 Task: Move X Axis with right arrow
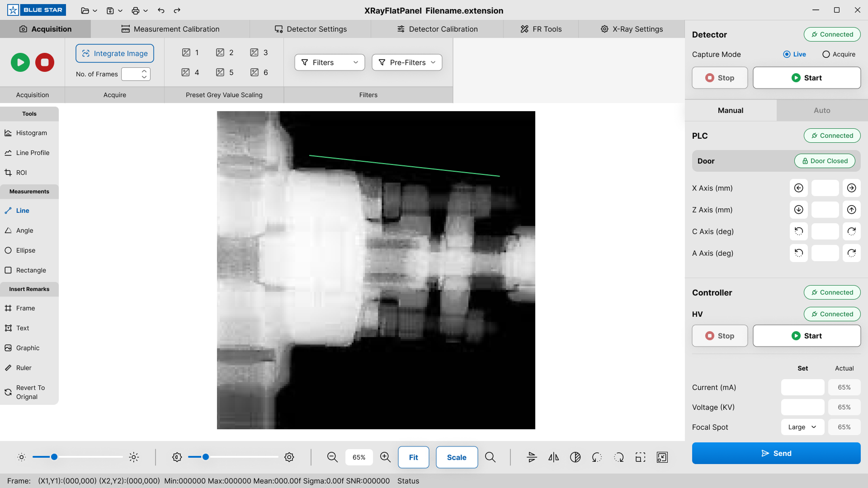pos(851,188)
